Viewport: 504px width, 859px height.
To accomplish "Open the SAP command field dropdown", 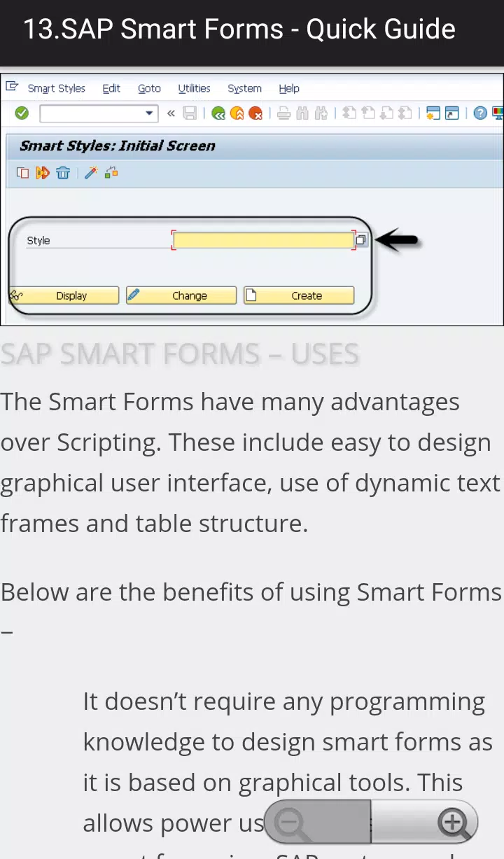I will [x=150, y=113].
